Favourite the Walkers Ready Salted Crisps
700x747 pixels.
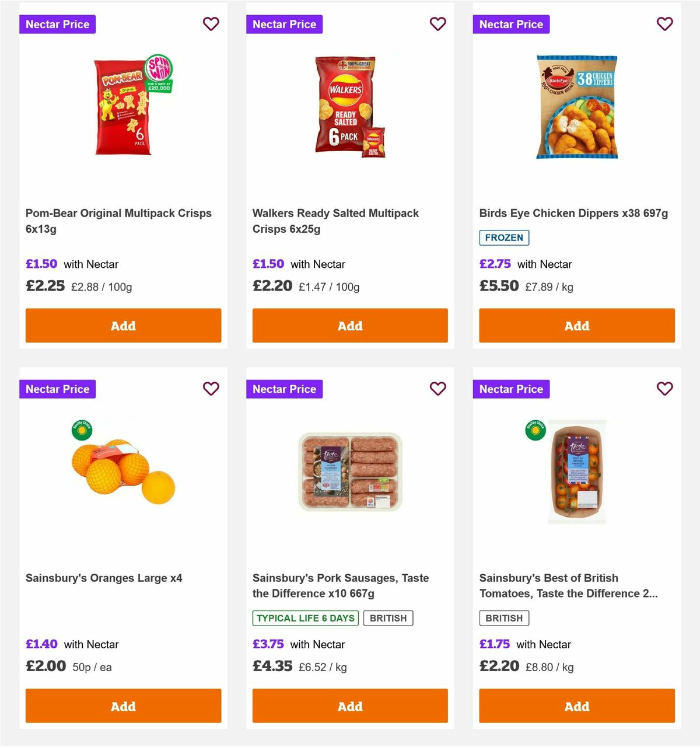point(438,24)
